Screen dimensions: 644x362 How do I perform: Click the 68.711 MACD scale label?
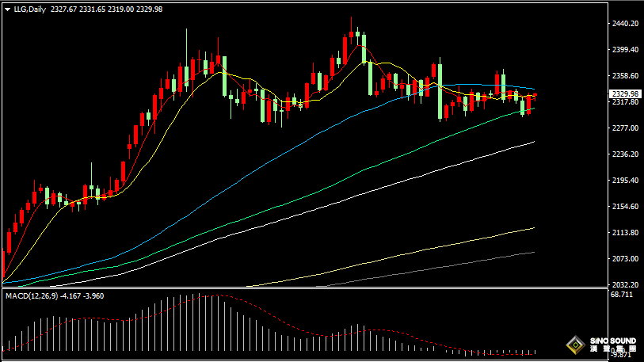(624, 295)
